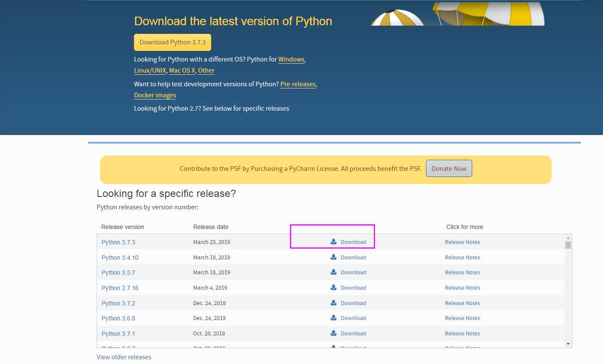This screenshot has height=364, width=603.
Task: Open the Python 3.4.10 release version link
Action: [x=120, y=258]
